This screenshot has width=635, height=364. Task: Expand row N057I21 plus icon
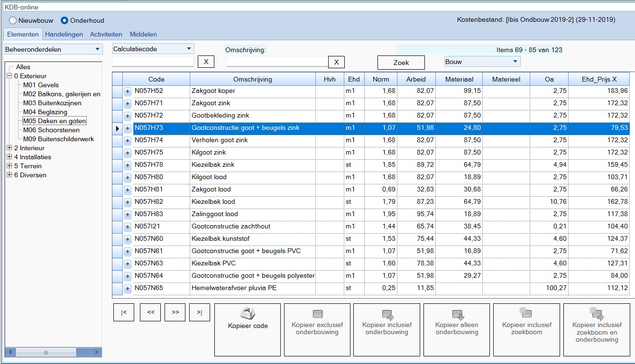pyautogui.click(x=128, y=227)
